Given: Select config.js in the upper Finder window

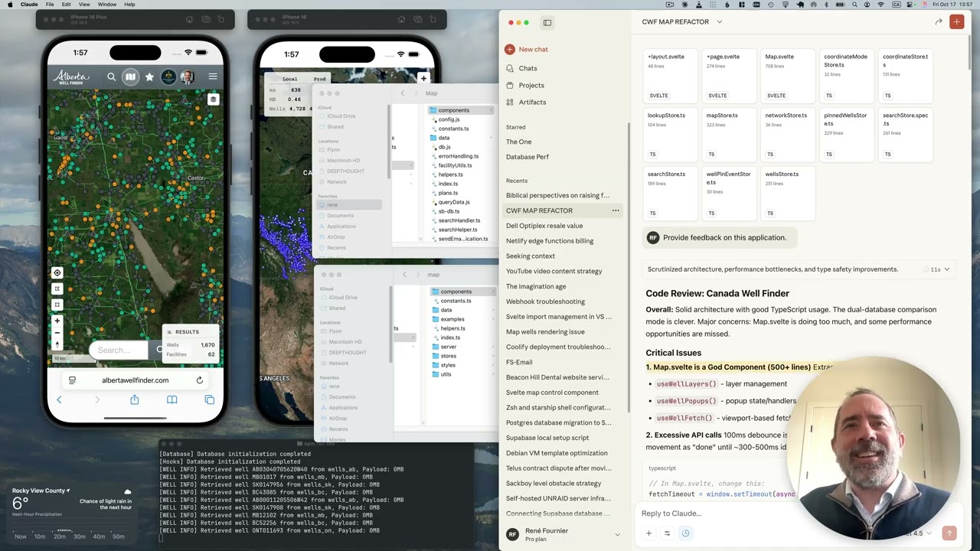Looking at the screenshot, I should (449, 119).
